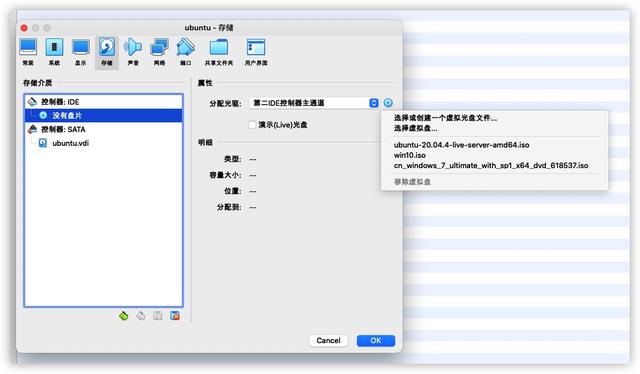Click the add attachment icon
Screen dimensions: 640x374
pos(158,316)
